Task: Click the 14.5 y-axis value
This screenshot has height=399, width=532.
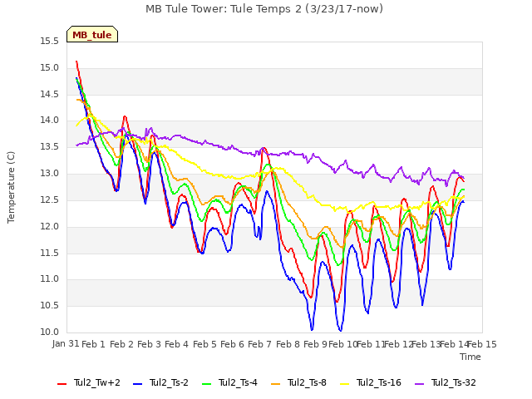Action: click(x=50, y=94)
